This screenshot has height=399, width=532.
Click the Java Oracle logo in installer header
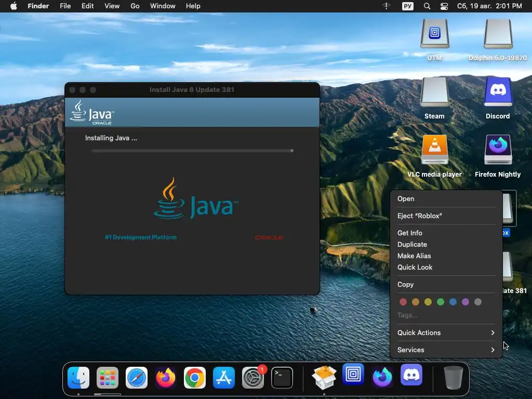(91, 112)
